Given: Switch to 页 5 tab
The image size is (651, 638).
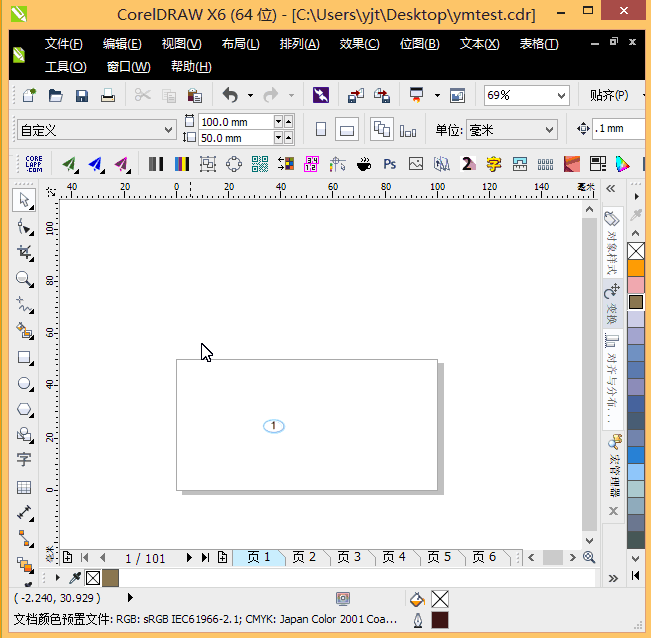Looking at the screenshot, I should click(439, 557).
